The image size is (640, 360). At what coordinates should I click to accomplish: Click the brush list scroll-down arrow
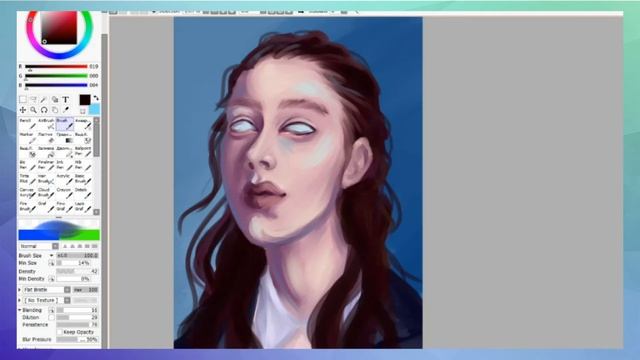click(x=96, y=212)
